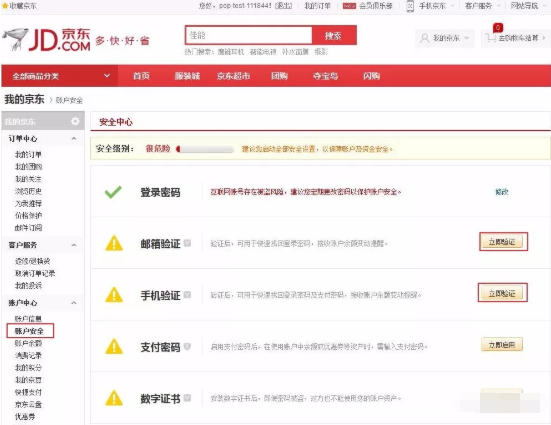
Task: Click the help icon after 邮箱验证
Action: tap(187, 243)
